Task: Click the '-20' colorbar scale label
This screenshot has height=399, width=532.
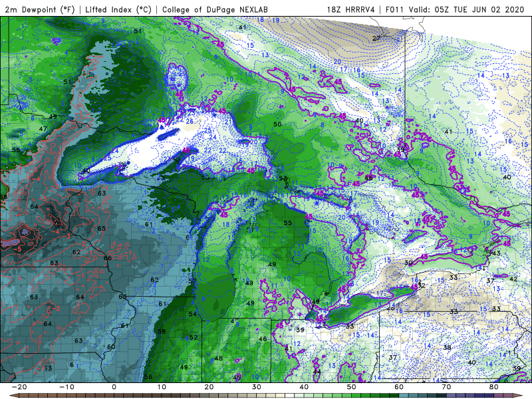Action: (19, 387)
